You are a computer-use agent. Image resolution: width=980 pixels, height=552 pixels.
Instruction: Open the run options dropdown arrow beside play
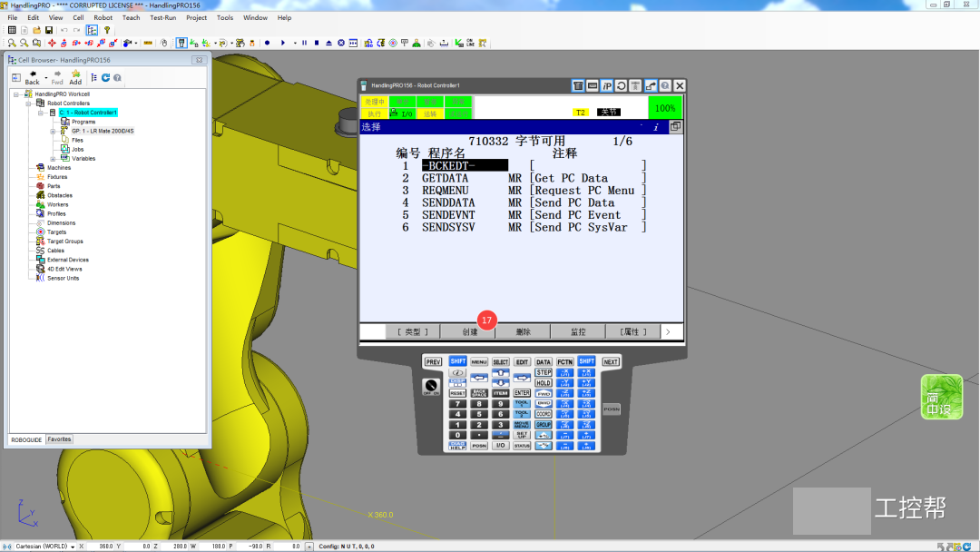click(295, 44)
